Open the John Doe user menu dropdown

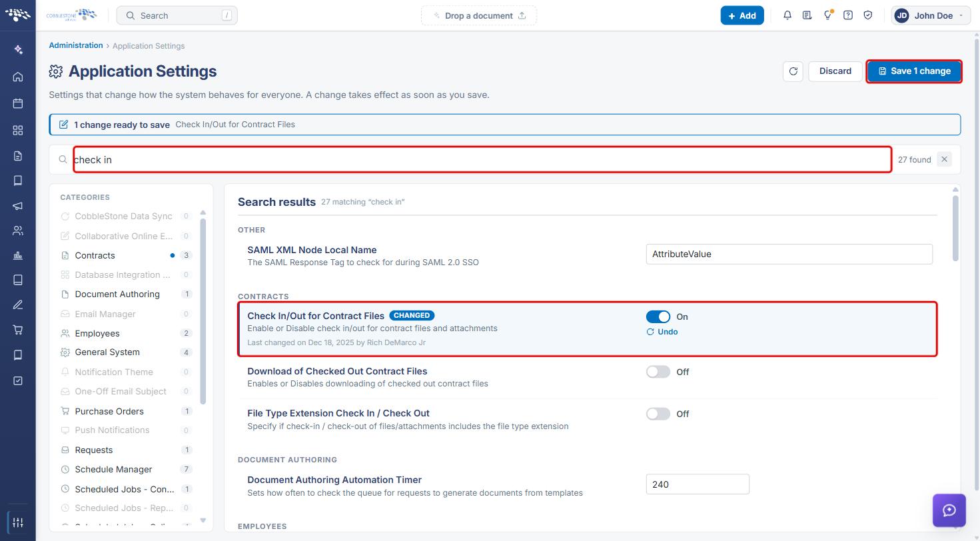(x=931, y=15)
